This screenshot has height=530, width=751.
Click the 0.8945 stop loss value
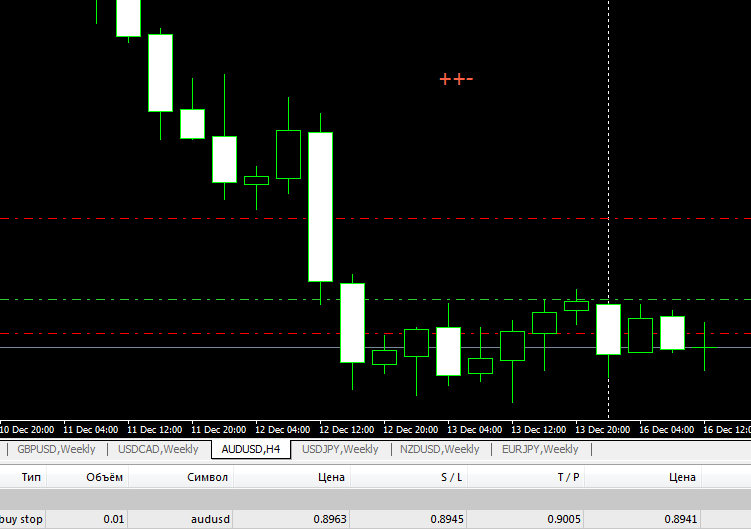409,519
